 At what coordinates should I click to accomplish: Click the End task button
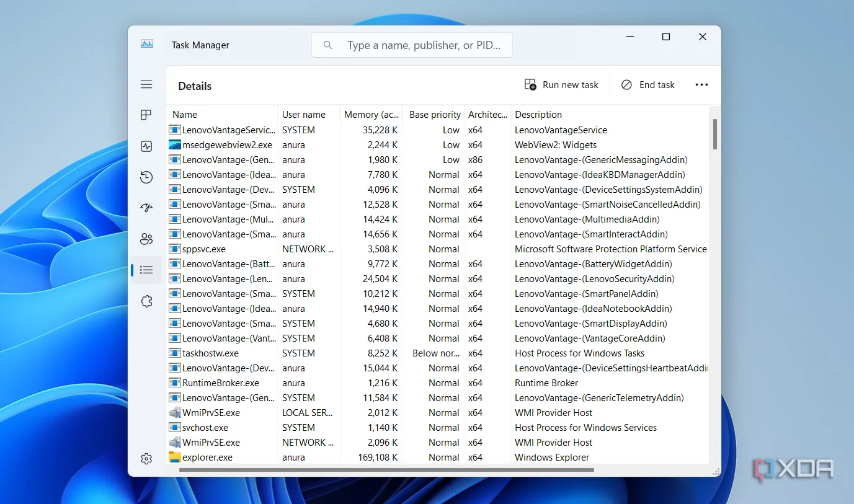tap(648, 85)
